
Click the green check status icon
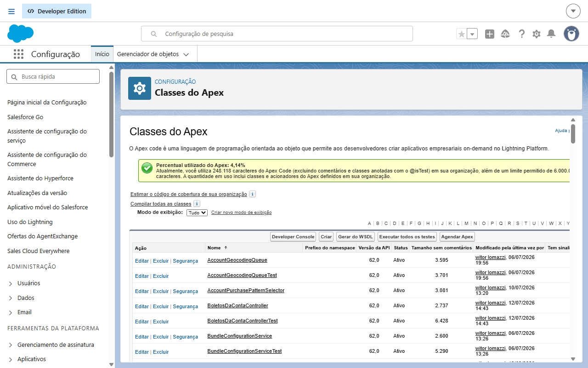147,168
